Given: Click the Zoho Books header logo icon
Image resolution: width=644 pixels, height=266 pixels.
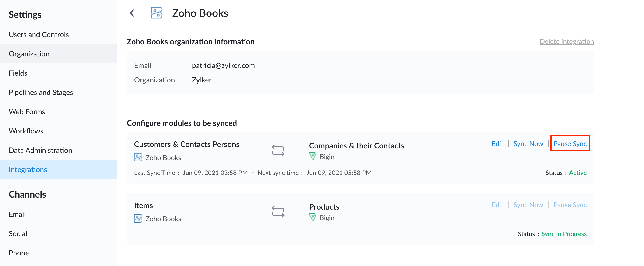Looking at the screenshot, I should (156, 13).
